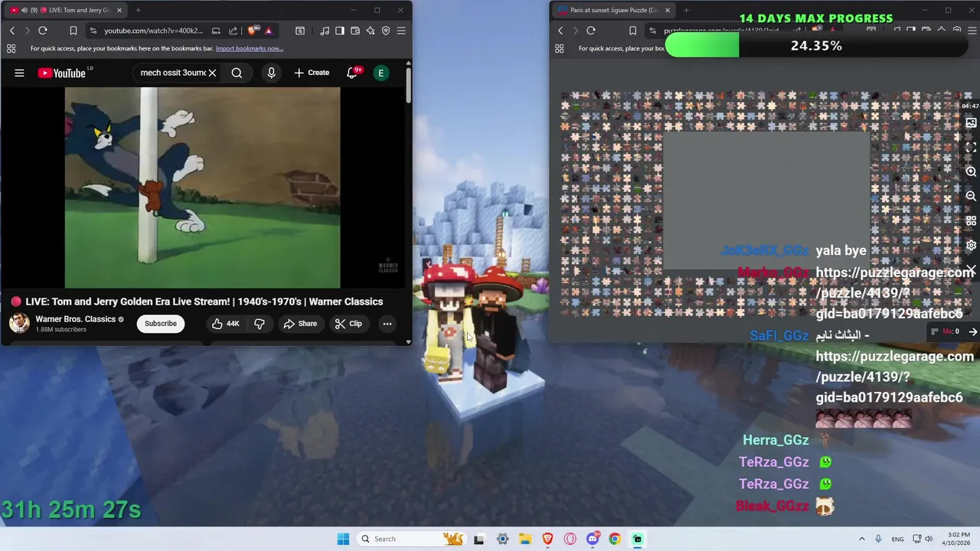Show puzzle preview image icon
Image resolution: width=980 pixels, height=551 pixels.
(971, 122)
